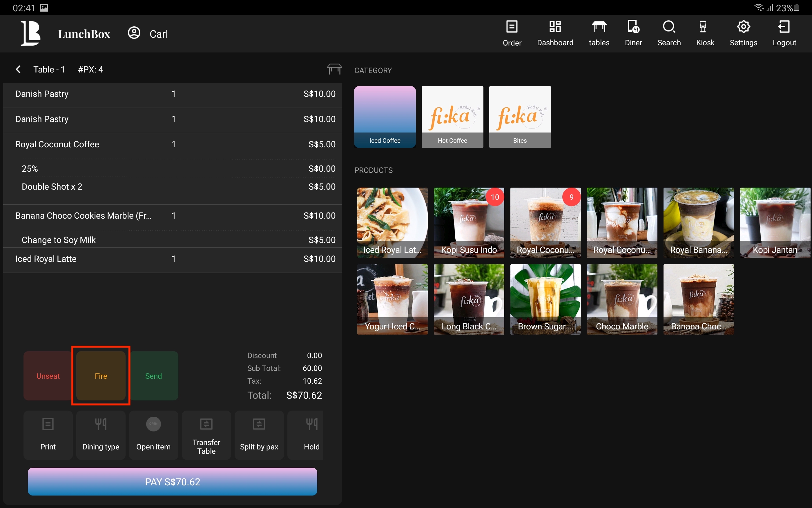Click the Split by pax option
812x508 pixels.
(x=259, y=435)
